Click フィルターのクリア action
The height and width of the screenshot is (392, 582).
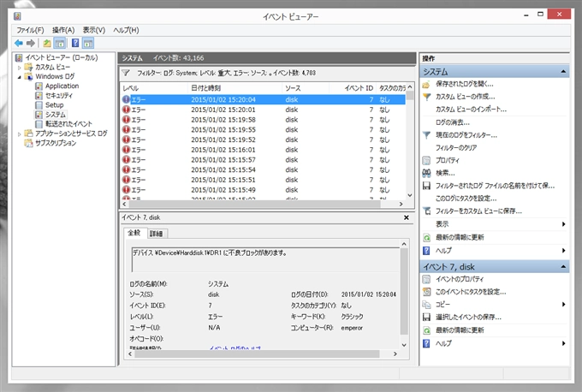[456, 148]
